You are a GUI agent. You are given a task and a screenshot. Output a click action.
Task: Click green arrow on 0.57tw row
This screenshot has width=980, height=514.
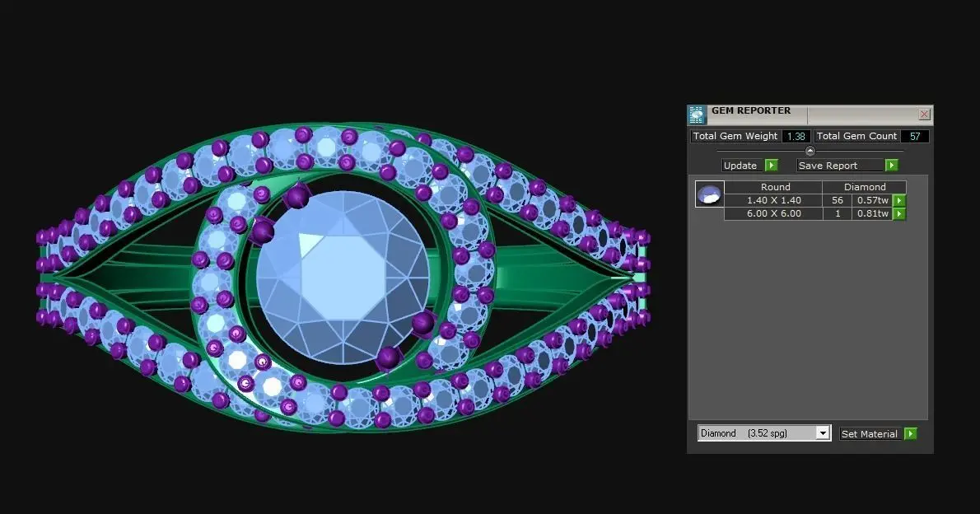click(898, 201)
